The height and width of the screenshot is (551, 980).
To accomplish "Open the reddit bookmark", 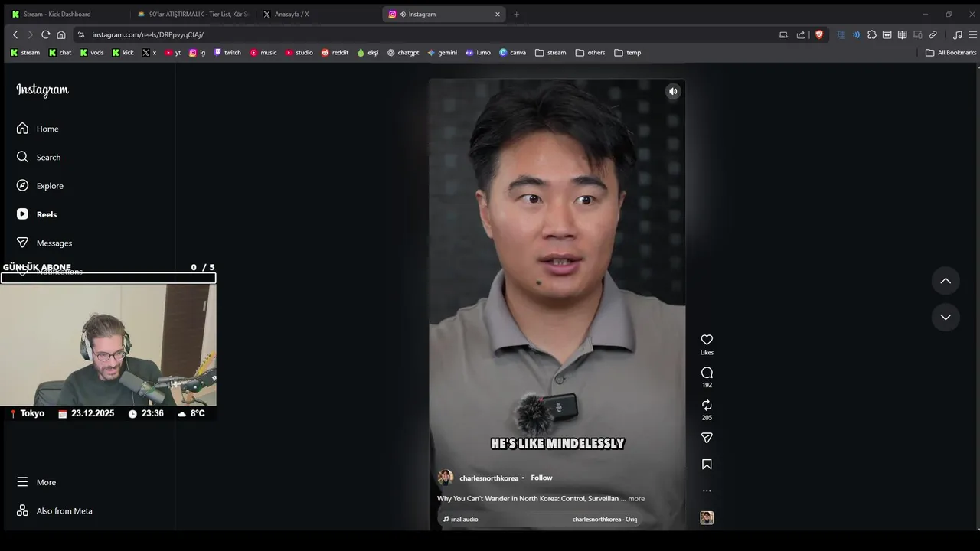I will coord(335,53).
